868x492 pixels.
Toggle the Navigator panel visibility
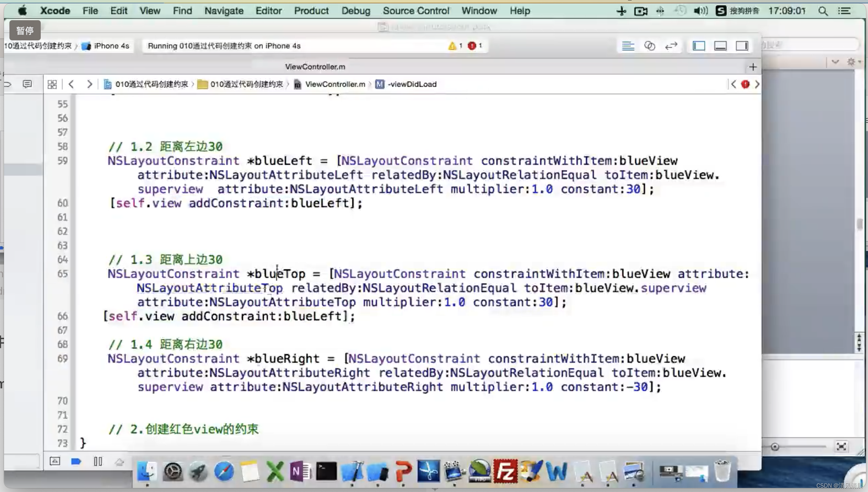pyautogui.click(x=699, y=46)
